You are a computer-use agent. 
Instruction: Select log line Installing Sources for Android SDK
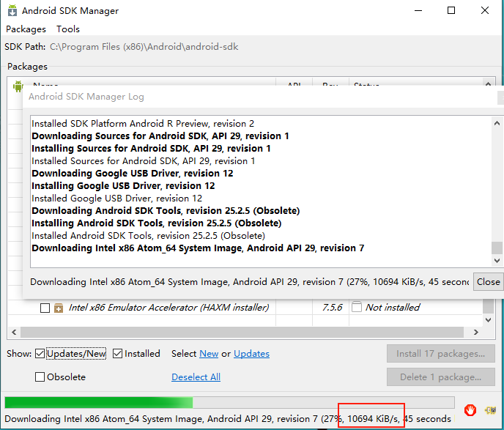151,149
